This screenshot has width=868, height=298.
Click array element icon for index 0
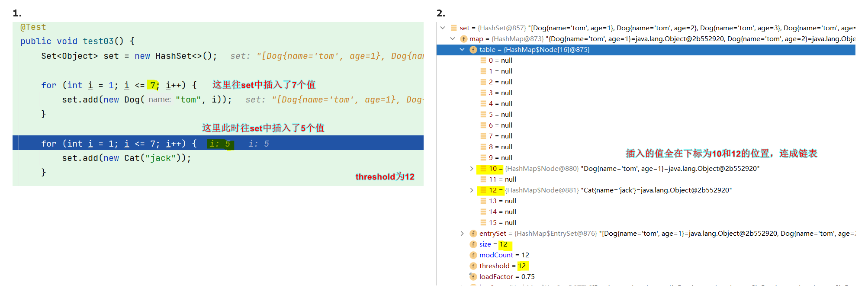pos(483,60)
